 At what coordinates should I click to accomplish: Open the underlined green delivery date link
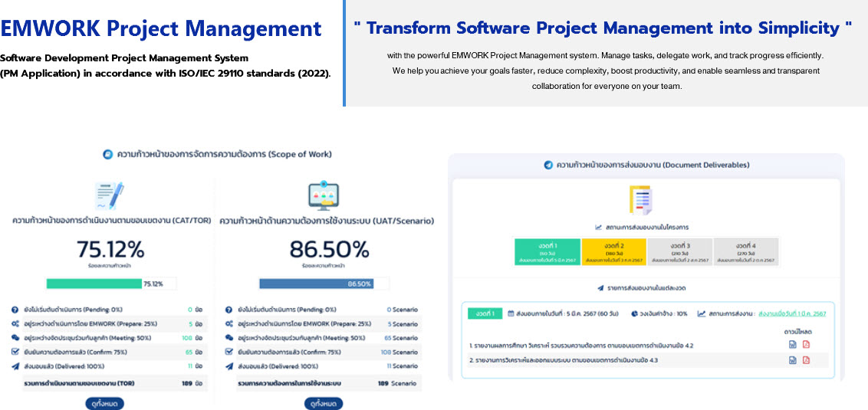[792, 313]
